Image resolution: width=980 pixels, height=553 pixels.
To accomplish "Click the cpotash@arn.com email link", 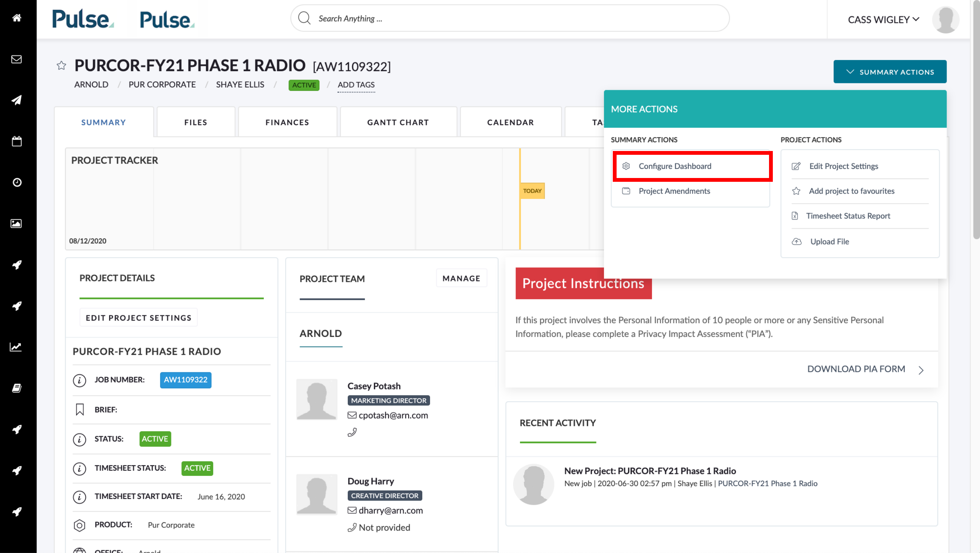I will click(393, 415).
